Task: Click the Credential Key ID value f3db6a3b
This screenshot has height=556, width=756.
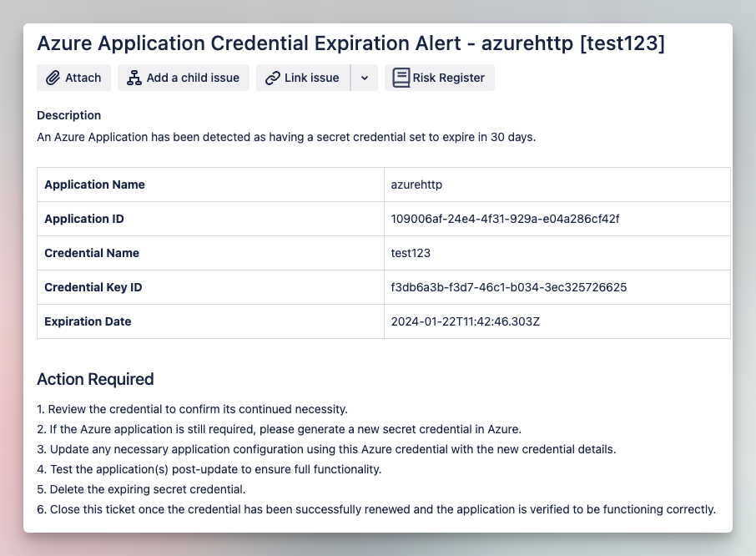Action: 509,287
